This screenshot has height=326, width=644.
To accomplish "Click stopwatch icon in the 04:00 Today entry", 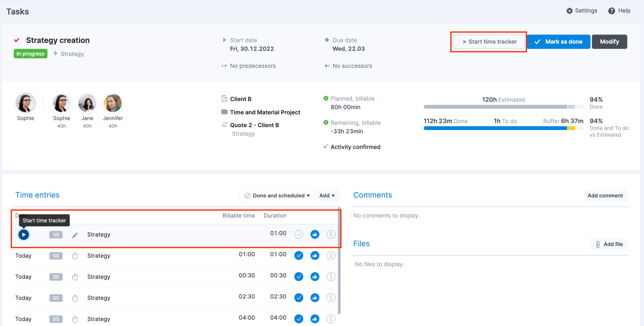I will 75,319.
